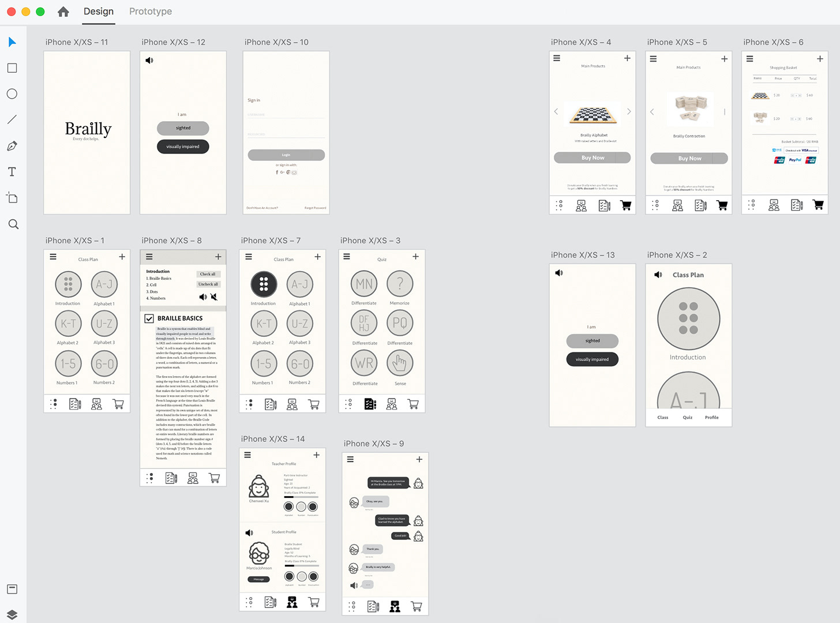Image resolution: width=840 pixels, height=623 pixels.
Task: Select the Artboard tool
Action: 12,198
